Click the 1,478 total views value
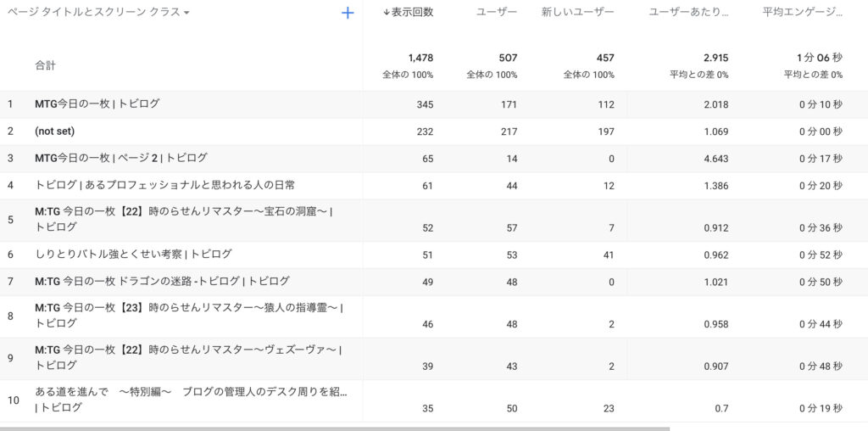The height and width of the screenshot is (431, 868). point(420,59)
